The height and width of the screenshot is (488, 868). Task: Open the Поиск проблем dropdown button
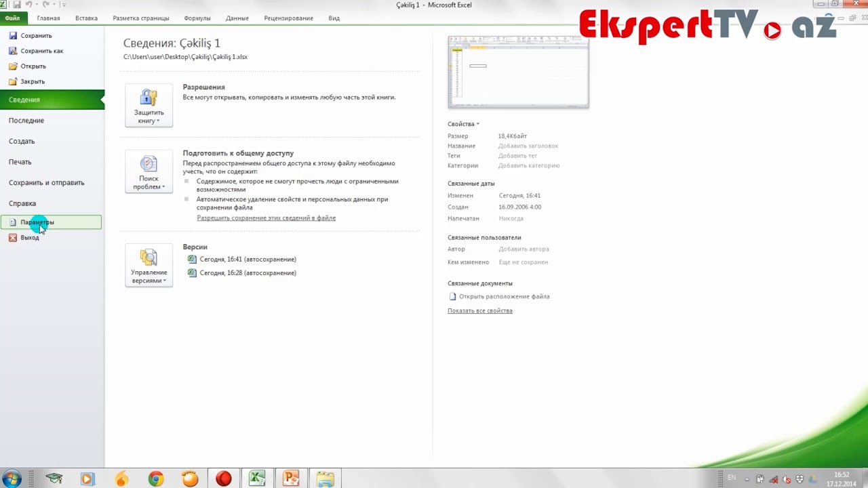tap(149, 171)
